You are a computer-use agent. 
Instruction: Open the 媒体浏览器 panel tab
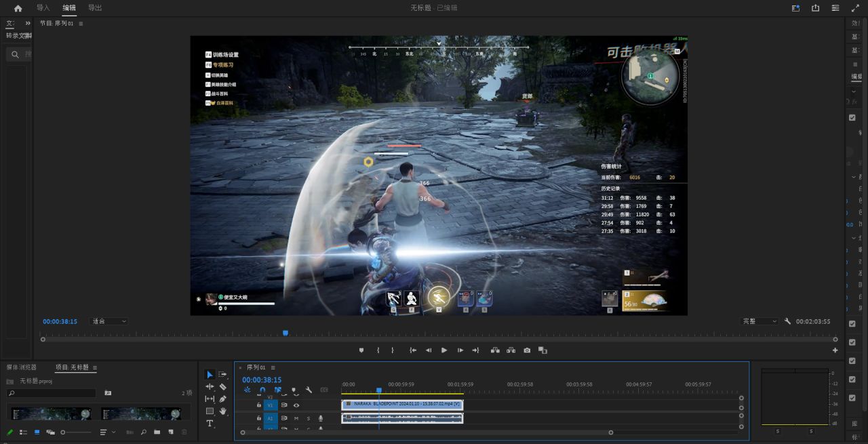[x=22, y=367]
